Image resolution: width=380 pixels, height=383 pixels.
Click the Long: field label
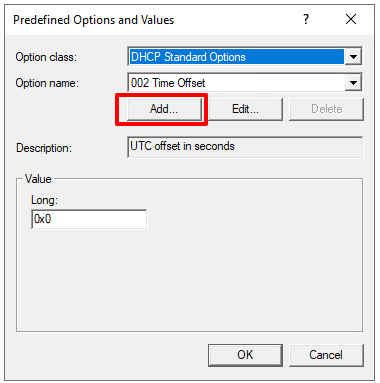(x=44, y=200)
